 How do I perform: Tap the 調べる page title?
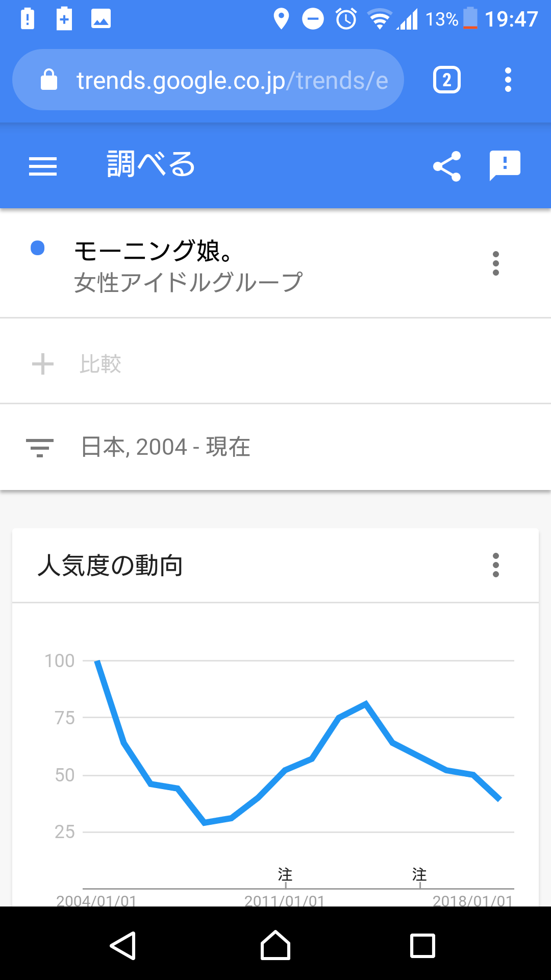click(x=151, y=164)
